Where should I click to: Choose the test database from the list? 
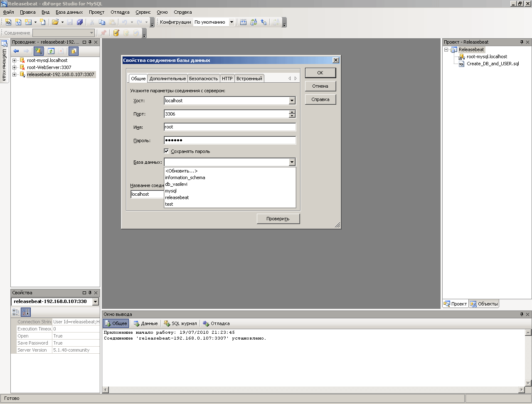point(230,204)
